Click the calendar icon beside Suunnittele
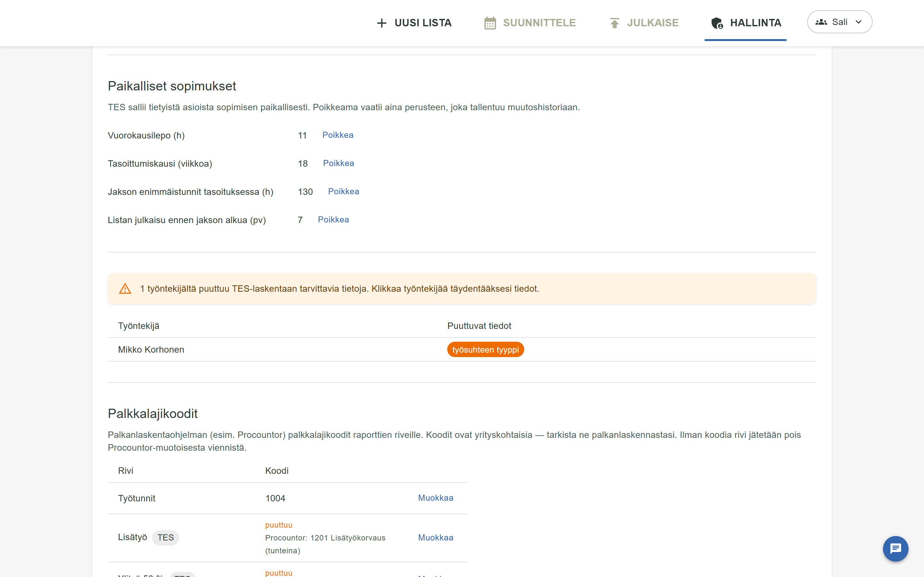 point(490,23)
